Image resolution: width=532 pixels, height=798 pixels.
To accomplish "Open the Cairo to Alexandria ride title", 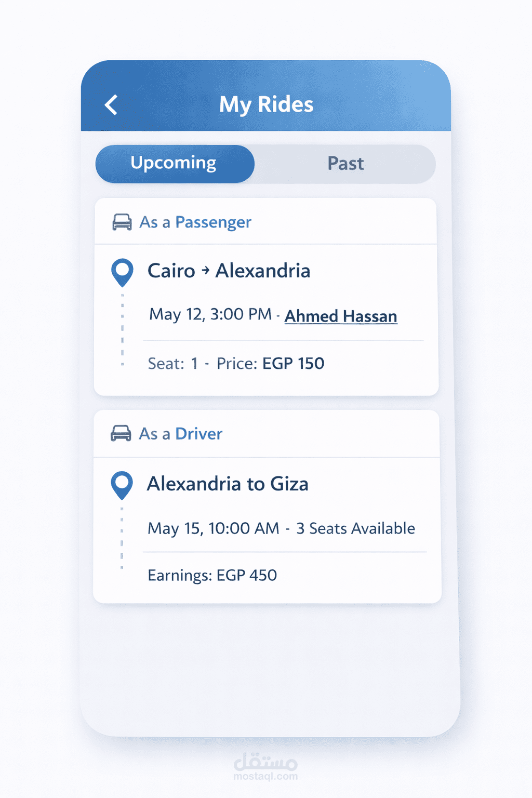I will [229, 271].
